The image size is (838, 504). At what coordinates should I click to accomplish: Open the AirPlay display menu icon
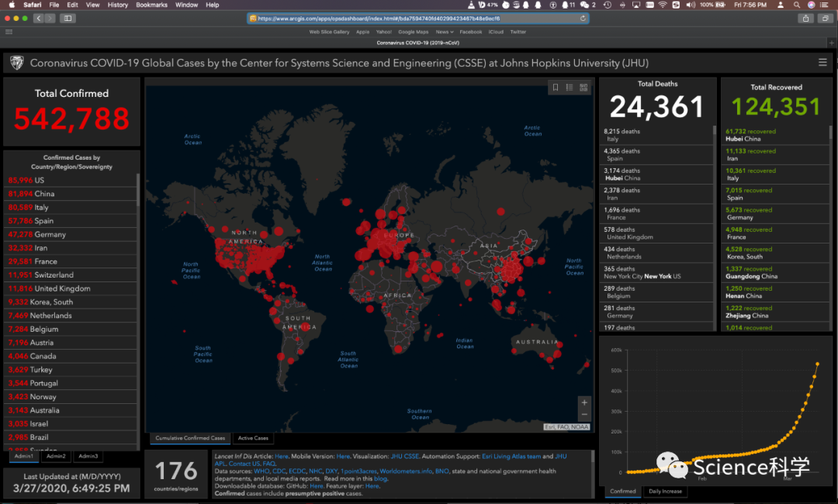tap(636, 5)
